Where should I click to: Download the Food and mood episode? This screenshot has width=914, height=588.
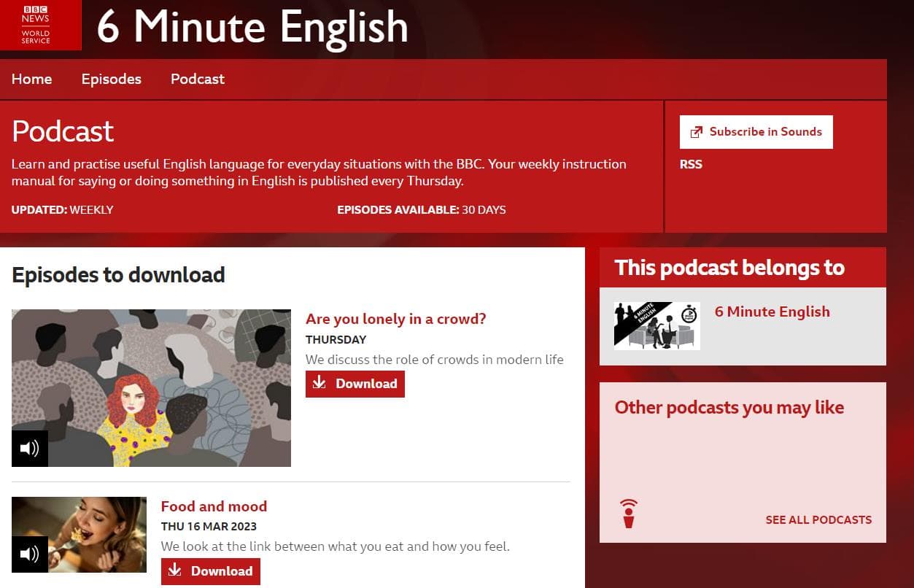click(x=211, y=571)
